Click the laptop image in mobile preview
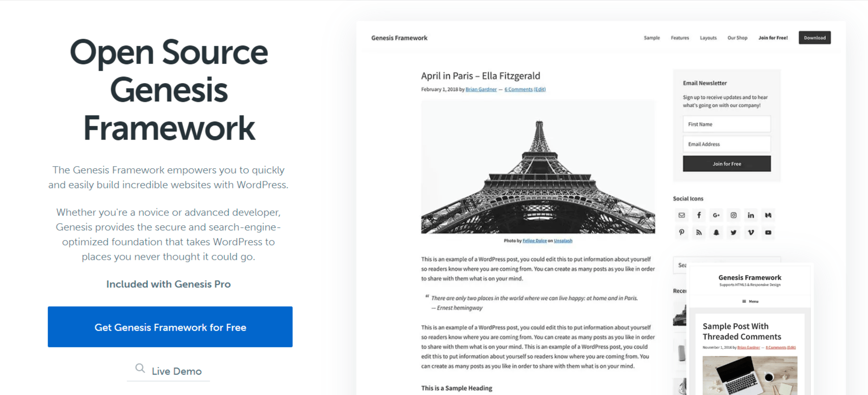The image size is (868, 395). coord(750,376)
